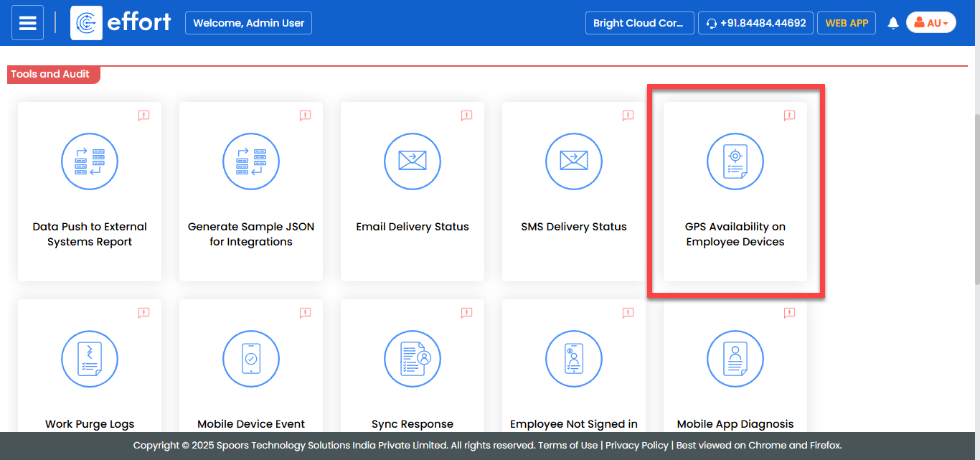Image resolution: width=980 pixels, height=460 pixels.
Task: Open the Privacy Policy footer link
Action: [x=636, y=445]
